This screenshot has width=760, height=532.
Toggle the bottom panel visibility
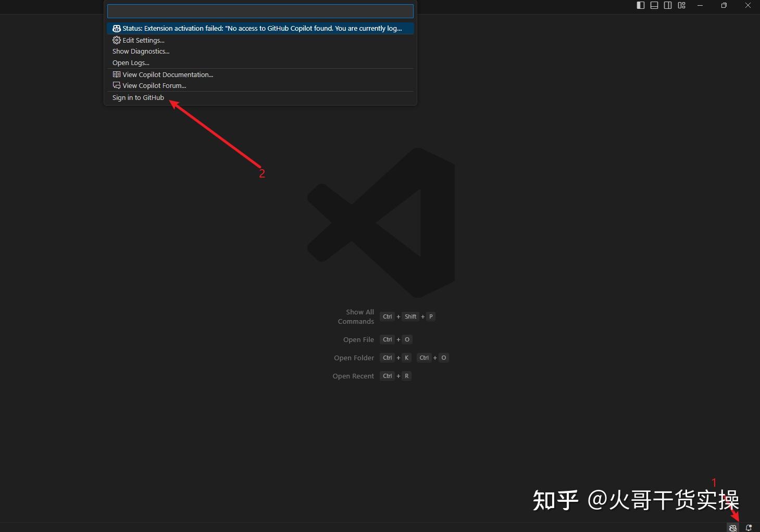point(654,5)
